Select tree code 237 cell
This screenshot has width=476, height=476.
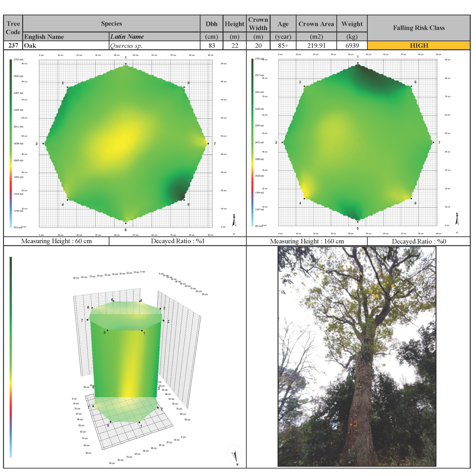(x=13, y=46)
